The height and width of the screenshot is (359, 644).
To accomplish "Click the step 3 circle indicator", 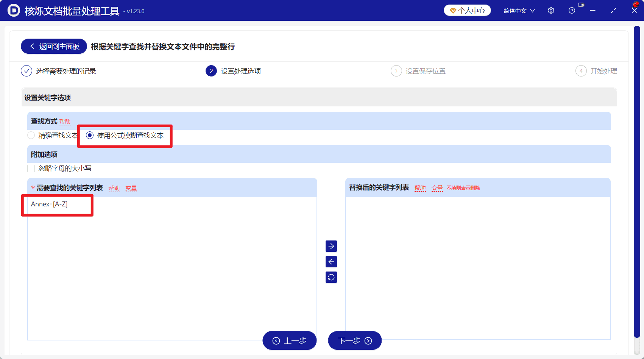I will click(396, 71).
